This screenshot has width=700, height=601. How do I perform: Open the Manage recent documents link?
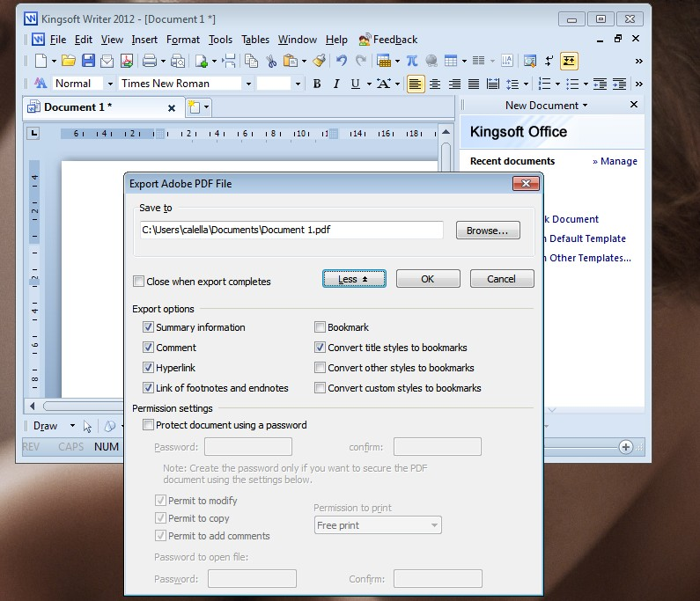[x=615, y=162]
